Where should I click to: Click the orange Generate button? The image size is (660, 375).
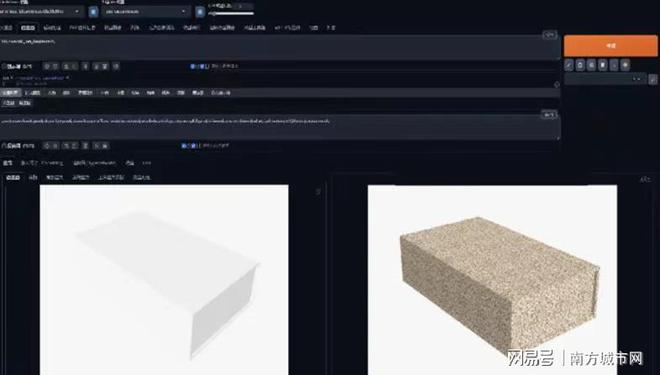(610, 46)
